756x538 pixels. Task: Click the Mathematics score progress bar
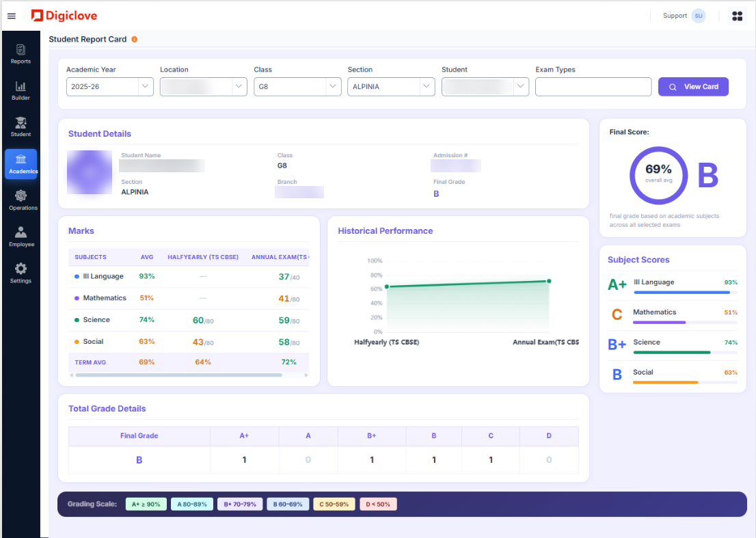click(x=686, y=323)
